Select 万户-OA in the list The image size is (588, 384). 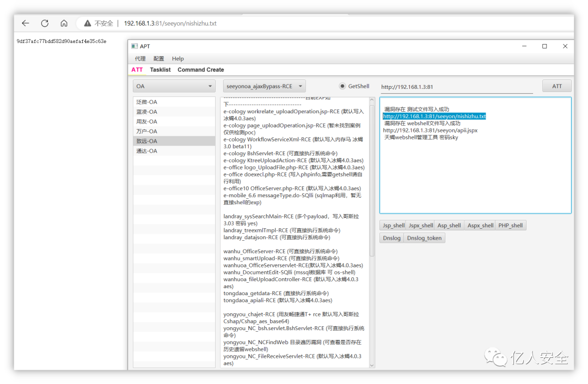pos(174,131)
